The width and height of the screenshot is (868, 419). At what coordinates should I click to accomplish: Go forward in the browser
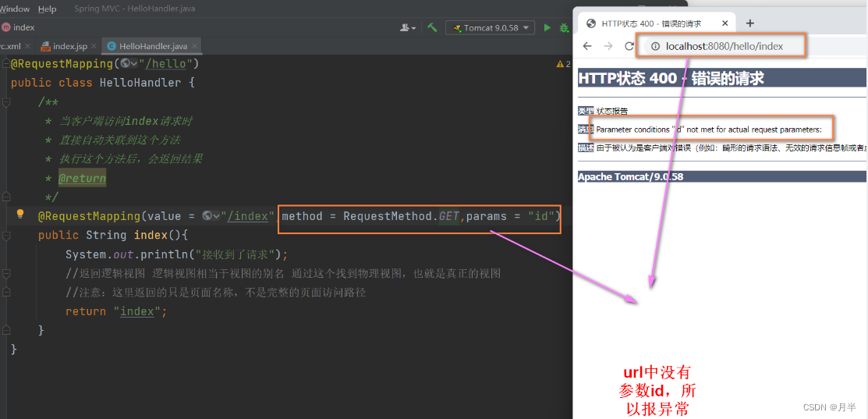(x=608, y=47)
